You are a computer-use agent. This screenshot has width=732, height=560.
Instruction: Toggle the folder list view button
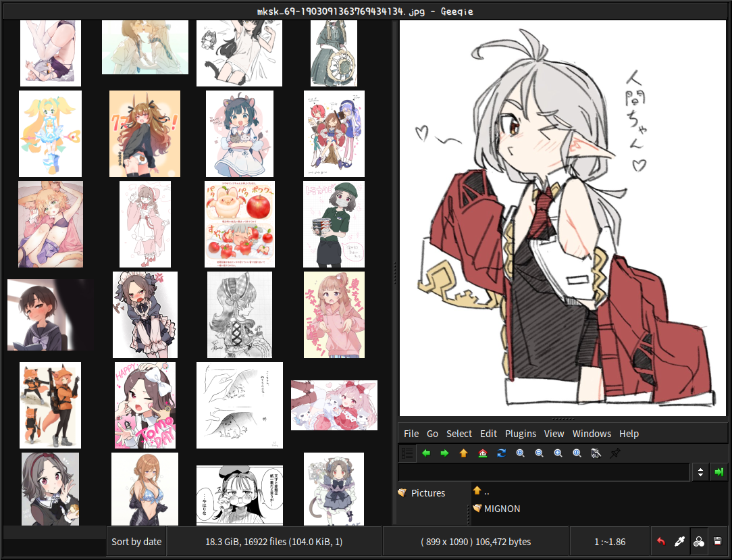407,453
